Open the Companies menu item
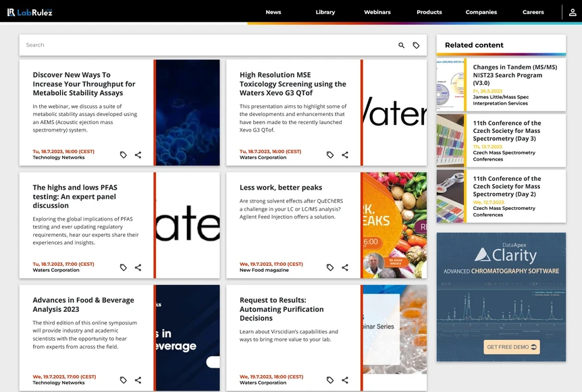 pos(481,12)
